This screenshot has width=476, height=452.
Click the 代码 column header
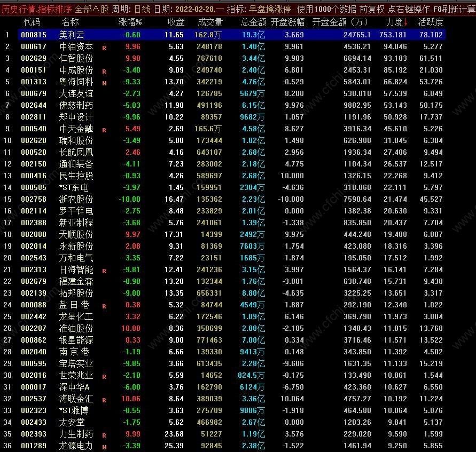[x=32, y=22]
